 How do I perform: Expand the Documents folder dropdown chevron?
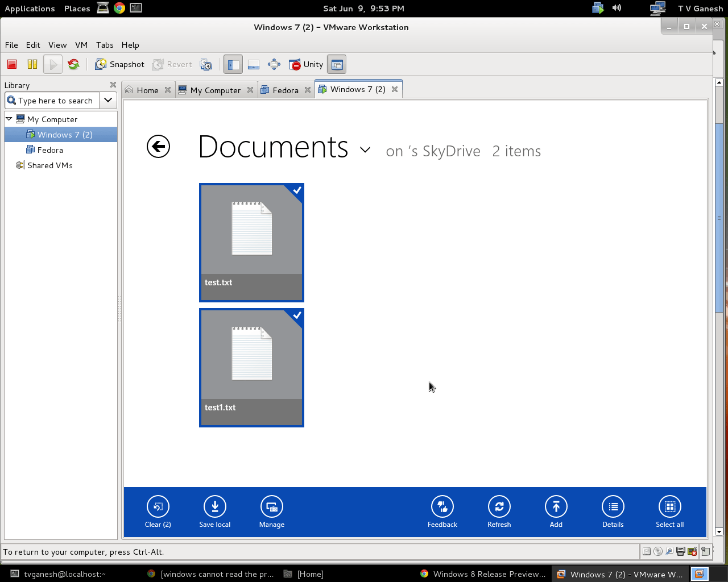tap(365, 150)
